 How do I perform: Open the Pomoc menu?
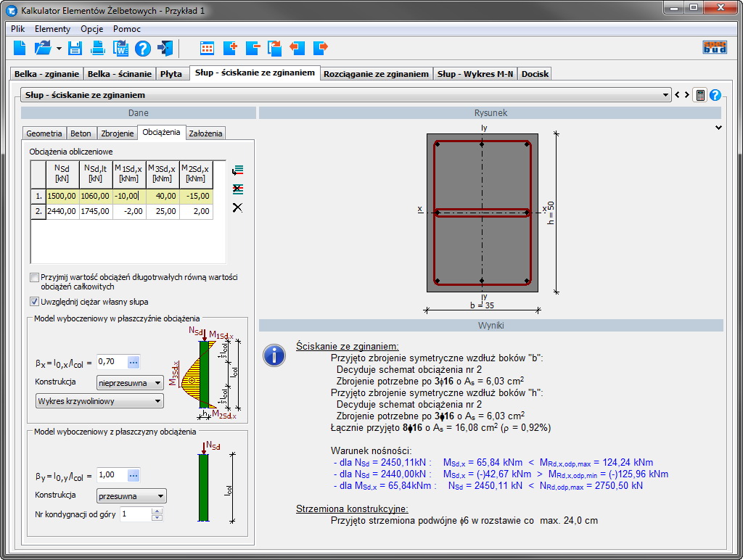[127, 29]
